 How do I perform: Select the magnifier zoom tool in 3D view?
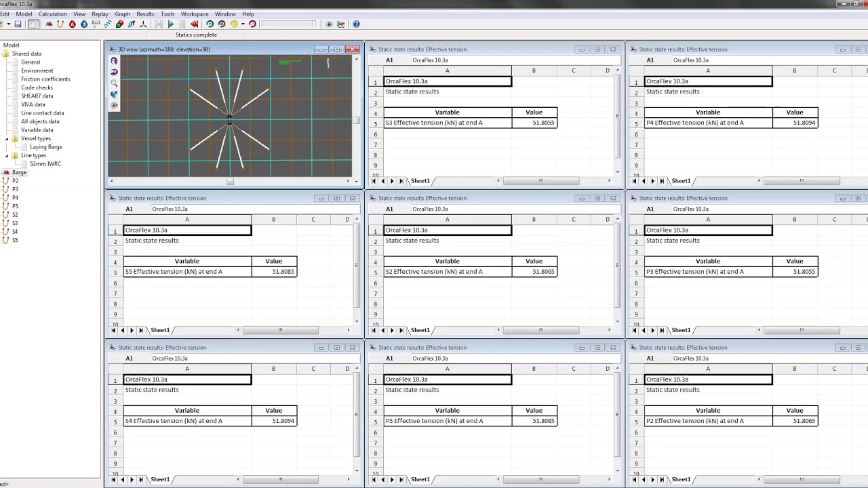click(114, 83)
